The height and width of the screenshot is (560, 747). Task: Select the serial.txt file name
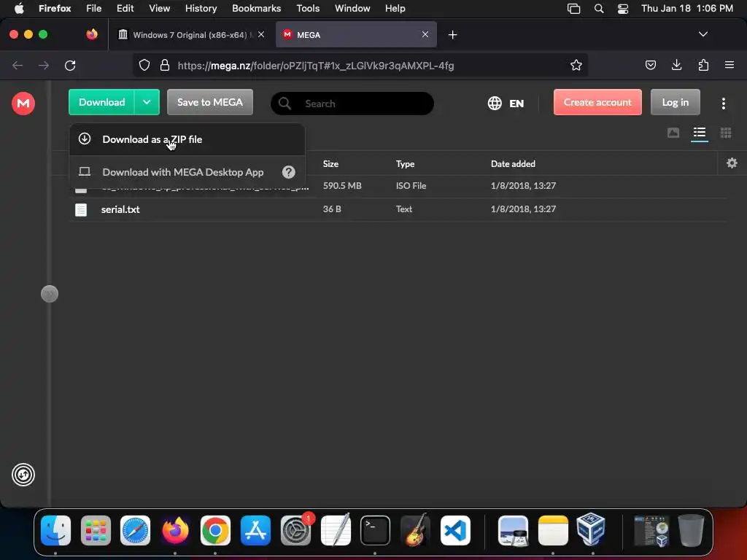pyautogui.click(x=120, y=209)
